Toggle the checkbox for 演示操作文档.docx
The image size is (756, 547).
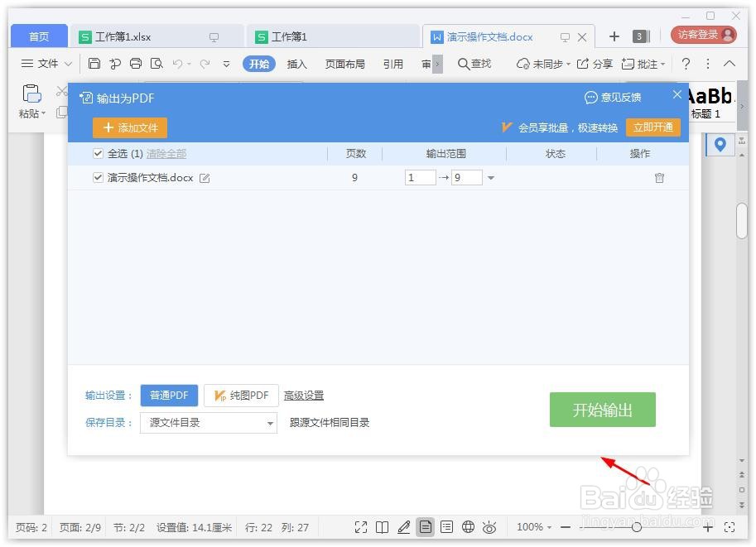pyautogui.click(x=98, y=177)
